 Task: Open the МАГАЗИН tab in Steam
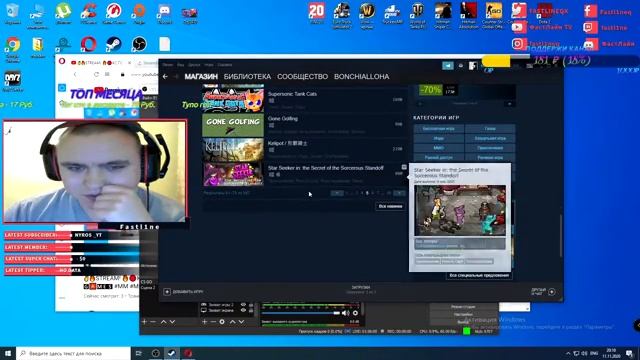[201, 76]
